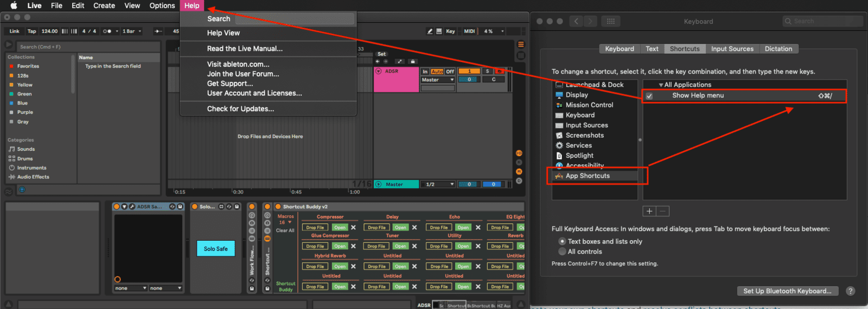868x309 pixels.
Task: Click Open under Glue Compressor
Action: pyautogui.click(x=340, y=246)
